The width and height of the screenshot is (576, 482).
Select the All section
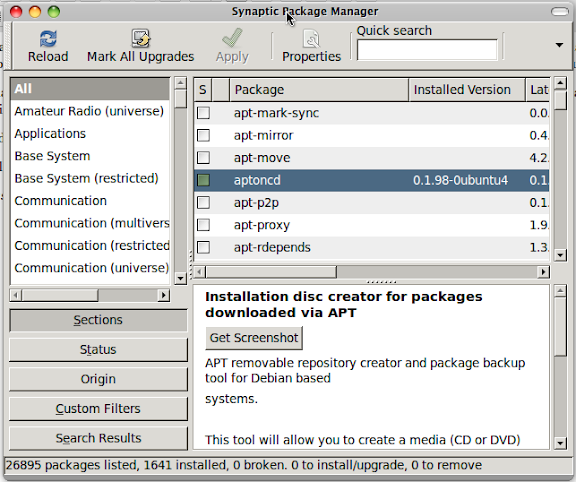90,89
